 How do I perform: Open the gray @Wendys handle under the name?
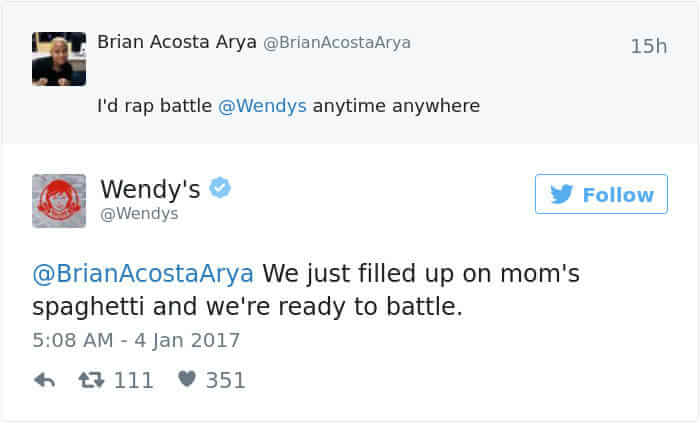139,213
